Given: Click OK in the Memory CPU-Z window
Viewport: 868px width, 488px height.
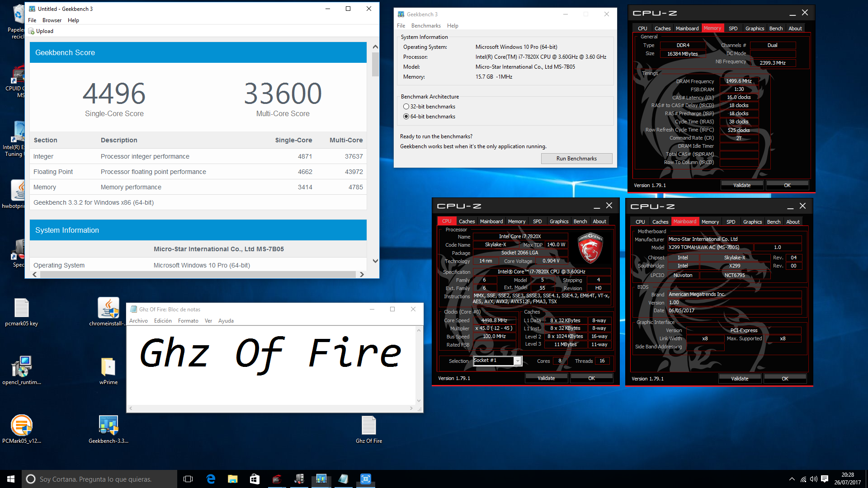Looking at the screenshot, I should (x=787, y=185).
